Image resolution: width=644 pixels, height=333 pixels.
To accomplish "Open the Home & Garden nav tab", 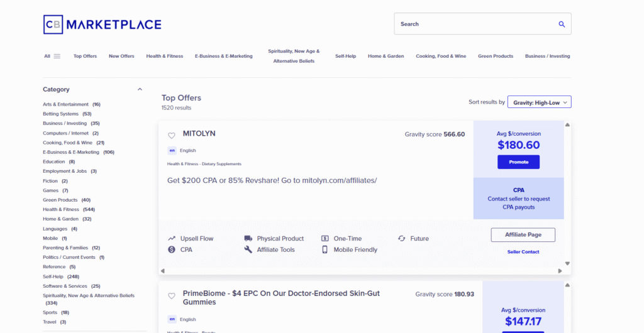I will point(386,56).
